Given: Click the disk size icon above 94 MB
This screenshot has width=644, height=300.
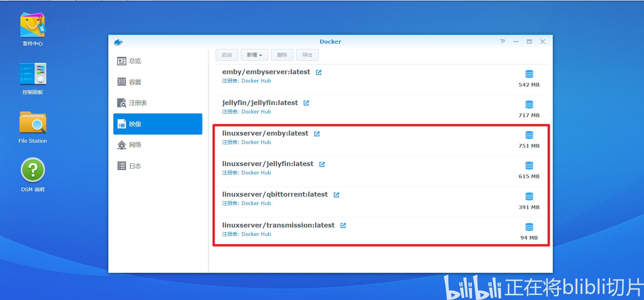Looking at the screenshot, I should click(529, 227).
